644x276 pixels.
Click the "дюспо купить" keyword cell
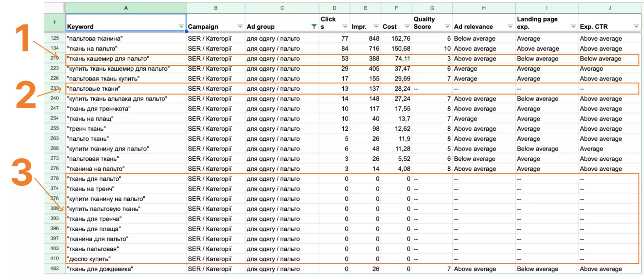pos(126,259)
